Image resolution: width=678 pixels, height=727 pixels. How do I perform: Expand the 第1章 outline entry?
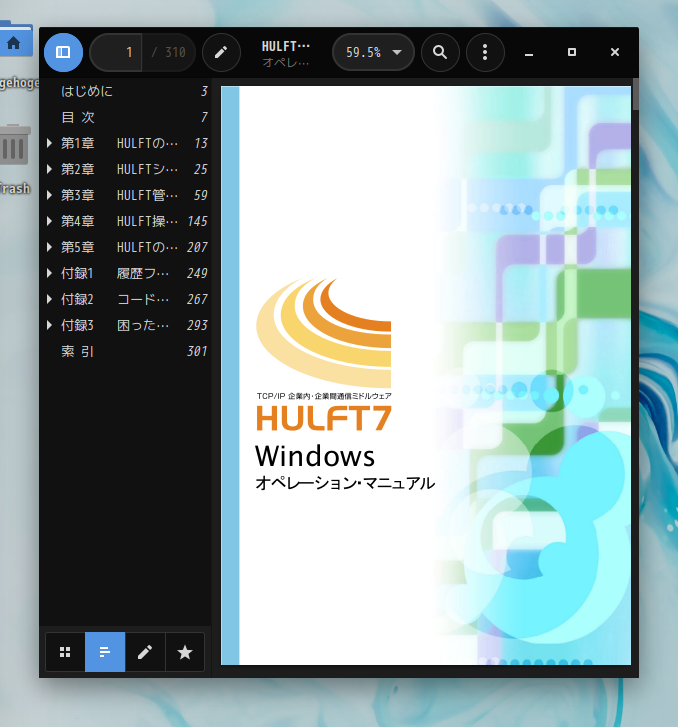pos(49,143)
